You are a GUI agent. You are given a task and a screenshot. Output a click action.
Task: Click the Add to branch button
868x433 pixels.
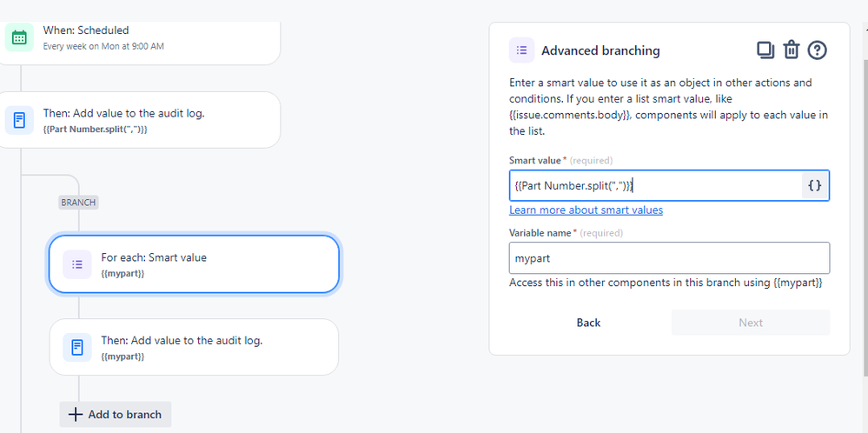pos(116,414)
